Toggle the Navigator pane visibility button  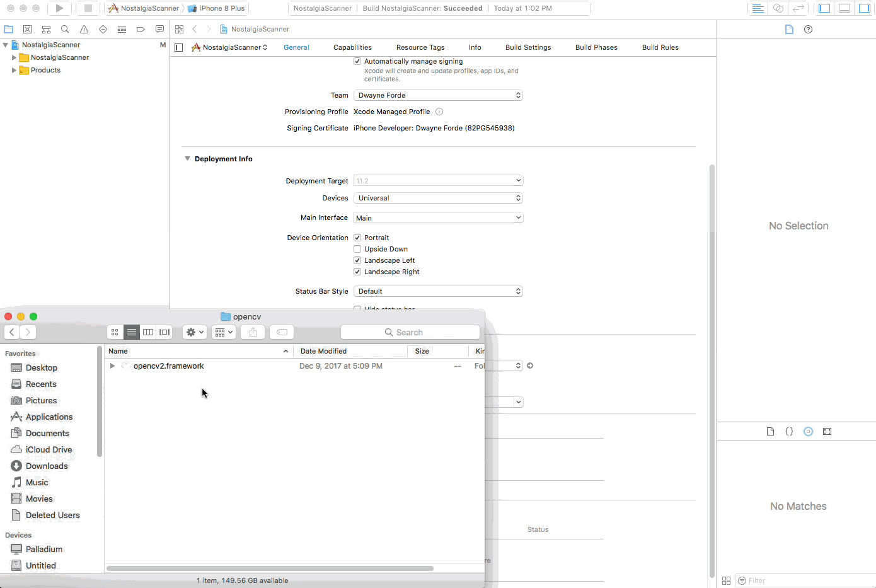824,8
